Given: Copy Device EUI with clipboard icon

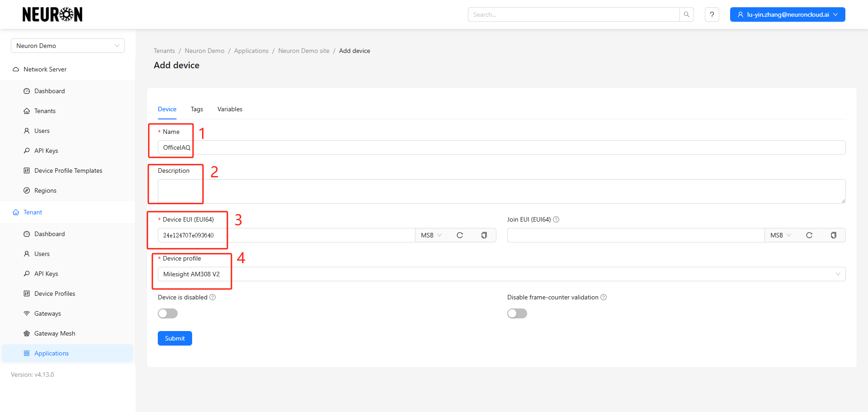Looking at the screenshot, I should pos(484,235).
